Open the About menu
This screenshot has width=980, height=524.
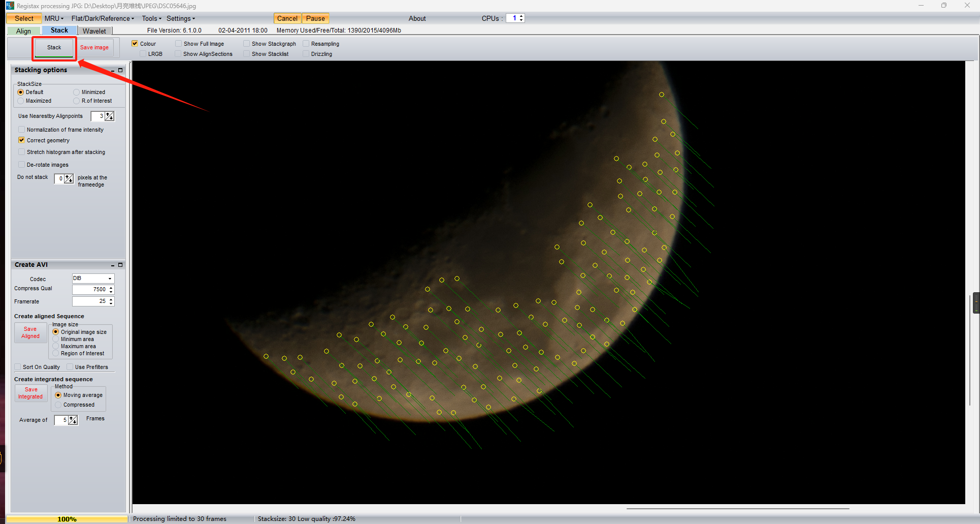tap(417, 18)
